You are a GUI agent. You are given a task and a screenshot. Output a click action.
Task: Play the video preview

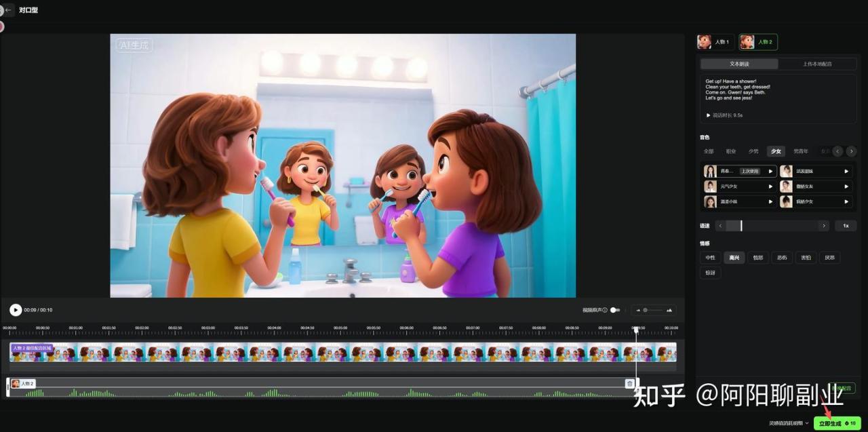[15, 310]
